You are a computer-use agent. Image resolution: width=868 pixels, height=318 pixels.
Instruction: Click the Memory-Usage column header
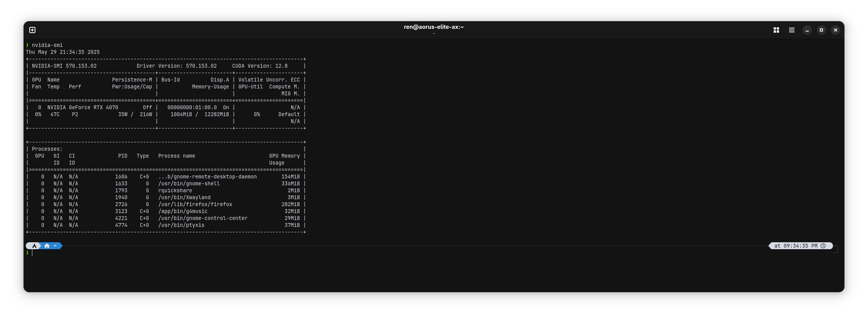click(x=211, y=87)
